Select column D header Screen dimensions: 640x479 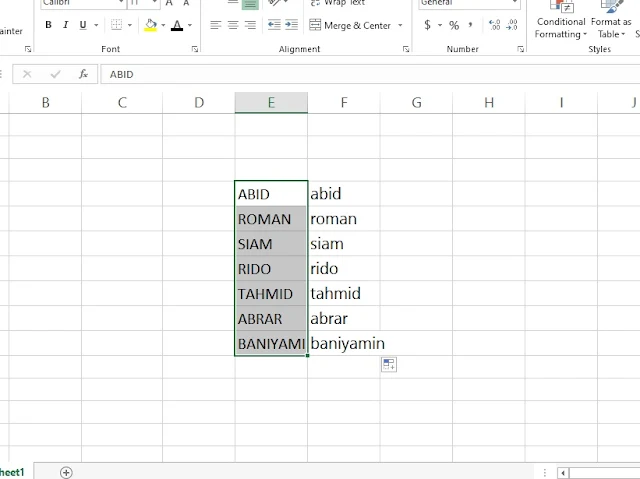[199, 102]
